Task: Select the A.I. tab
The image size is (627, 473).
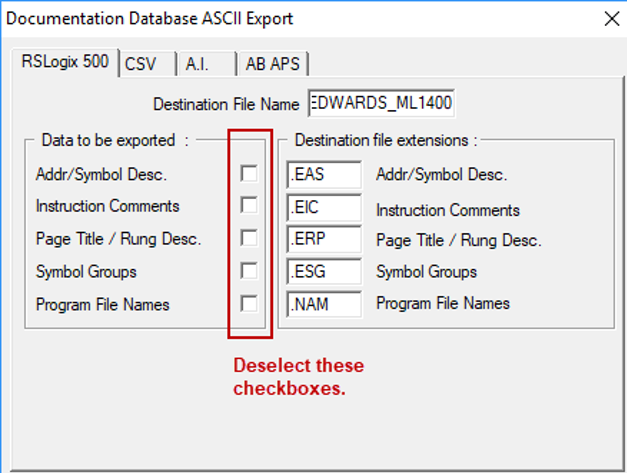Action: click(x=207, y=64)
